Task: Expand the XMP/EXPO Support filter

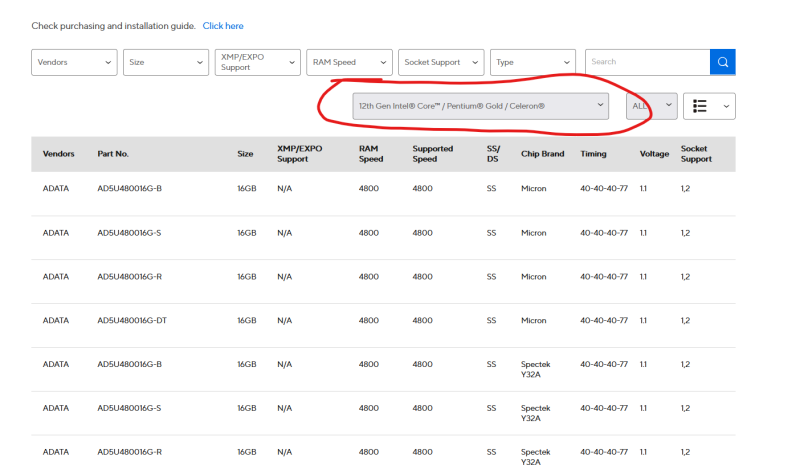Action: click(x=258, y=62)
